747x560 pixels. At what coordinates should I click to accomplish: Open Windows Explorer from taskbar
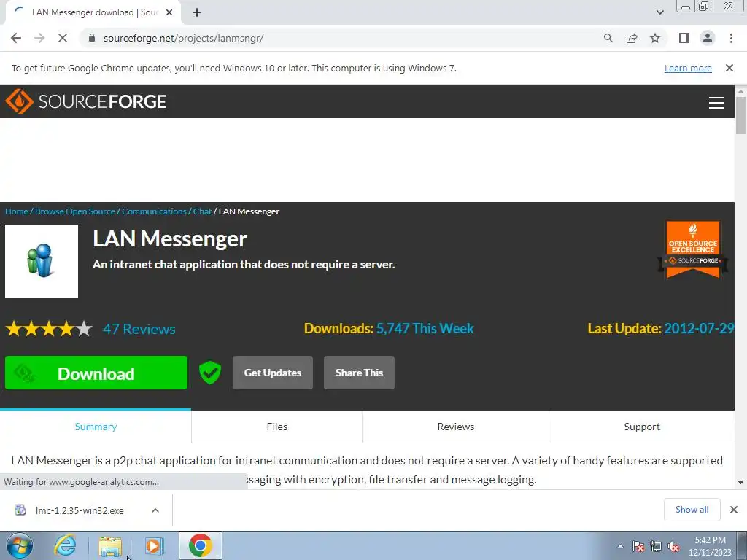(x=110, y=546)
